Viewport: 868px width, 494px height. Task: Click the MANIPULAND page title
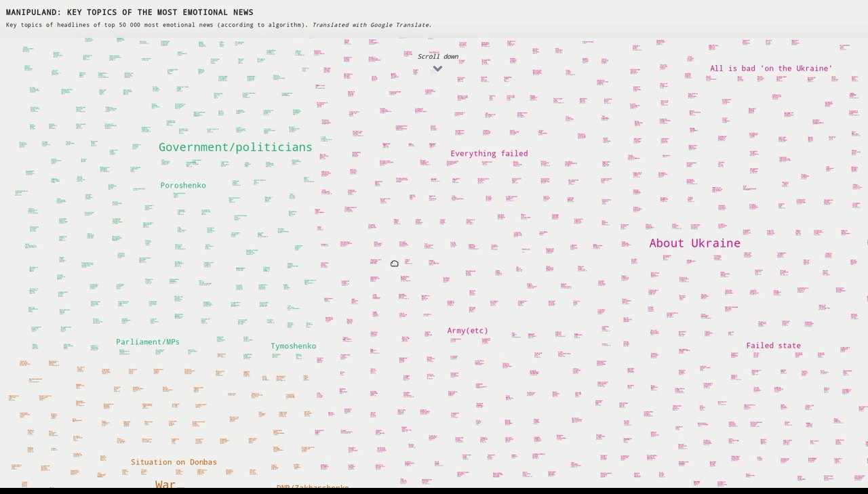130,12
